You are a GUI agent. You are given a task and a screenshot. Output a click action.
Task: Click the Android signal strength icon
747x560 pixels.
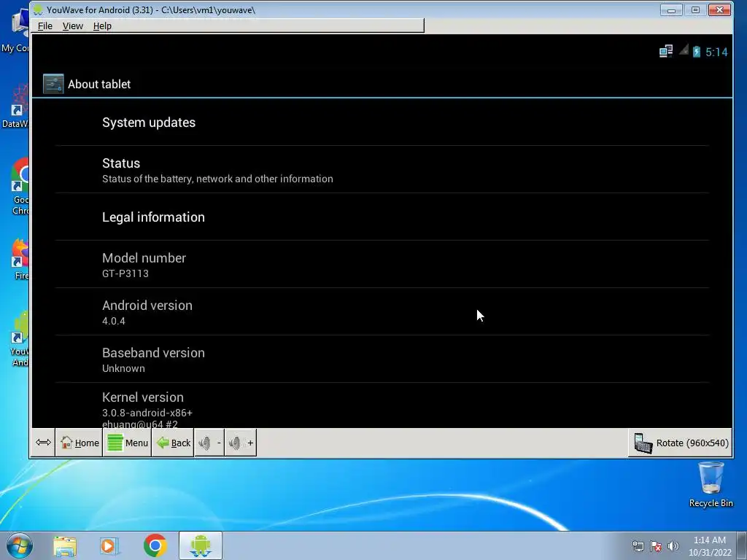[x=684, y=50]
